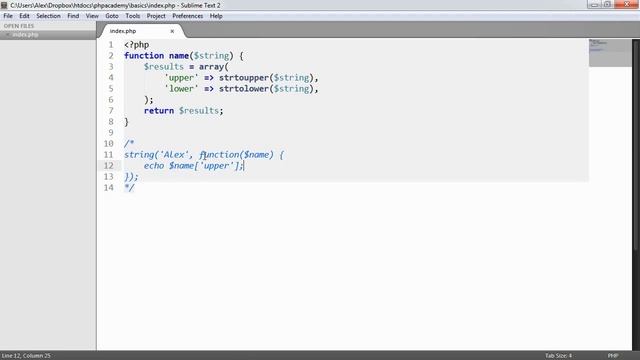The height and width of the screenshot is (360, 640).
Task: Maximize the Sublime Text window
Action: coord(607,4)
